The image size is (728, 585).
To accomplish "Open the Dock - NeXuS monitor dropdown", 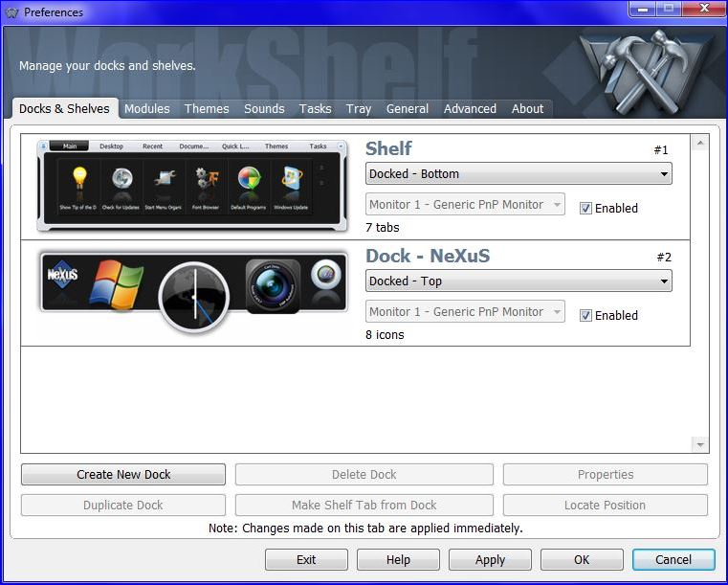I will tap(465, 311).
